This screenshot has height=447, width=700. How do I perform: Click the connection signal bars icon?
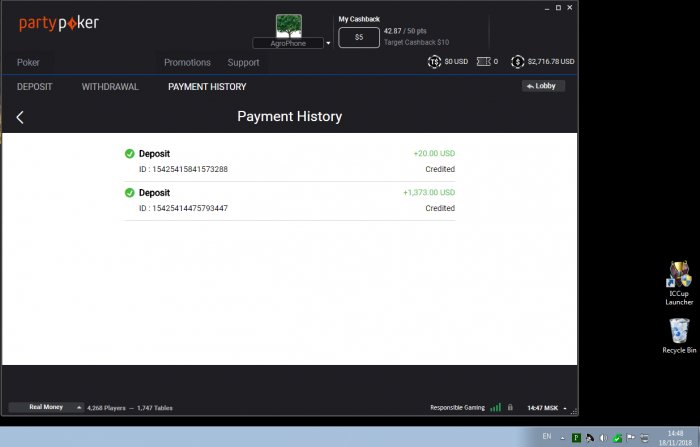[496, 408]
